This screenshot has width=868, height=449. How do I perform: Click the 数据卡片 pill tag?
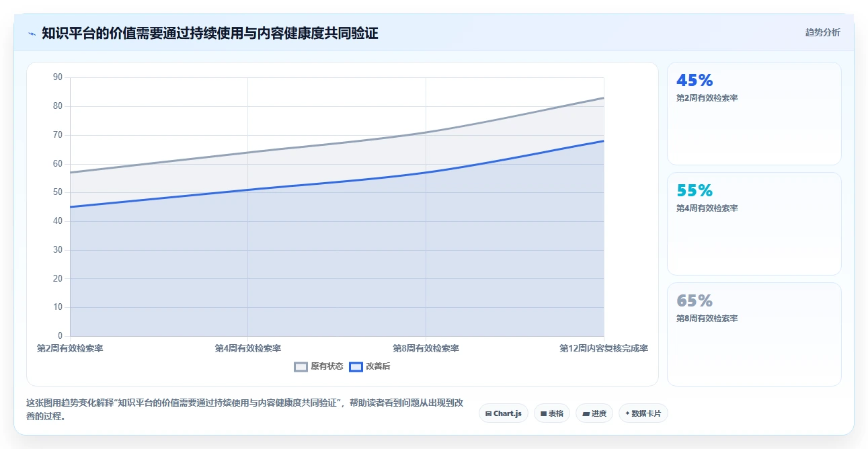(x=643, y=413)
